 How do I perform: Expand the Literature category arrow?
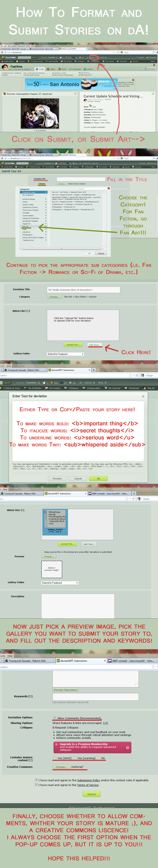(x=46, y=232)
